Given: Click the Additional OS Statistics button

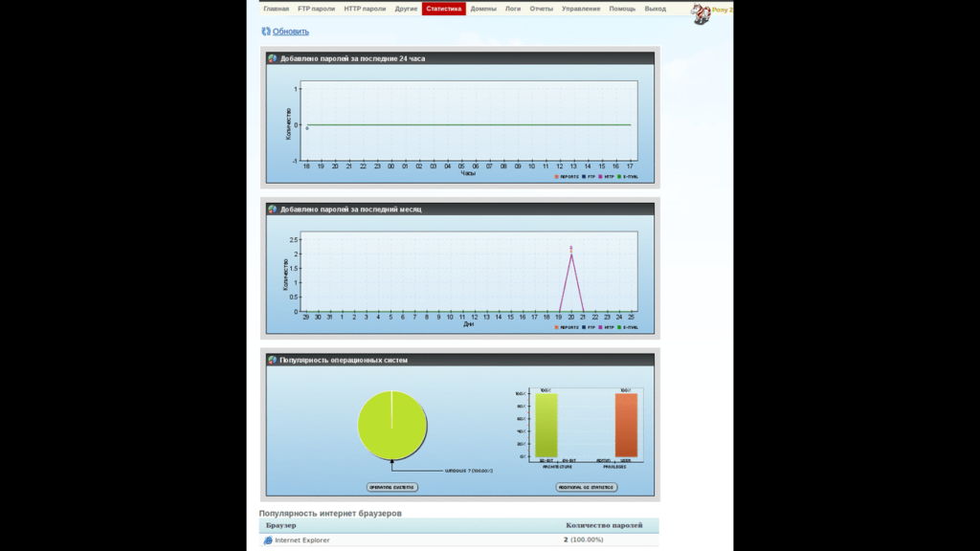Looking at the screenshot, I should click(587, 487).
